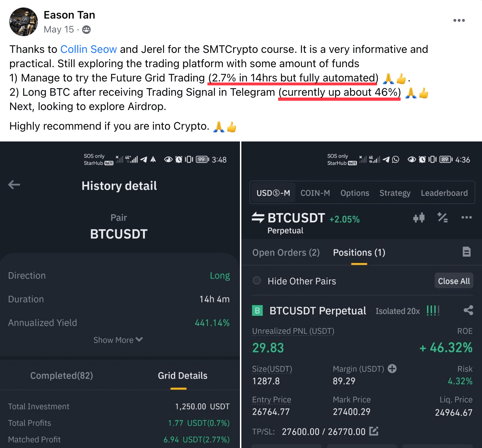This screenshot has height=448, width=482.
Task: Open the Collin Seow profile link
Action: [x=89, y=49]
